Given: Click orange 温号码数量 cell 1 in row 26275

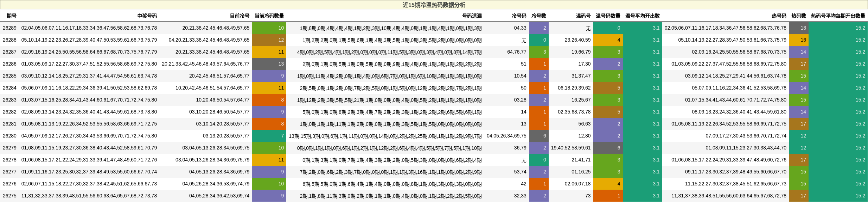Looking at the screenshot, I should coord(608,196).
